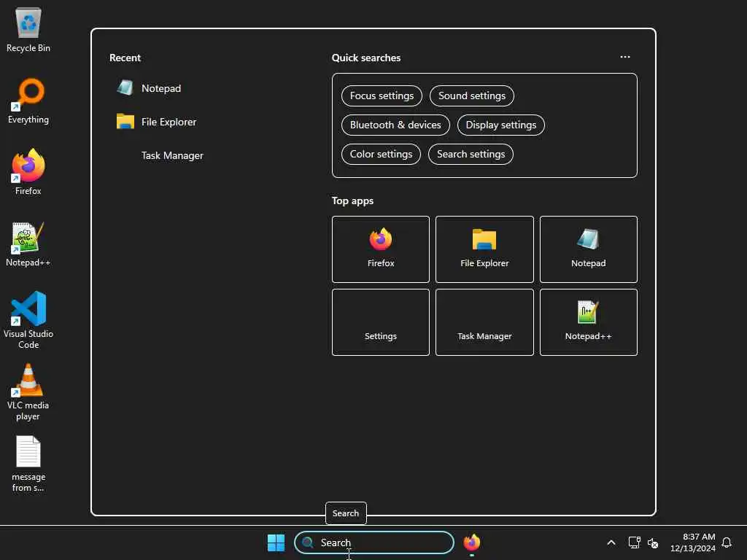Screen dimensions: 747x560
Task: Open Firefox from the taskbar
Action: click(x=472, y=542)
